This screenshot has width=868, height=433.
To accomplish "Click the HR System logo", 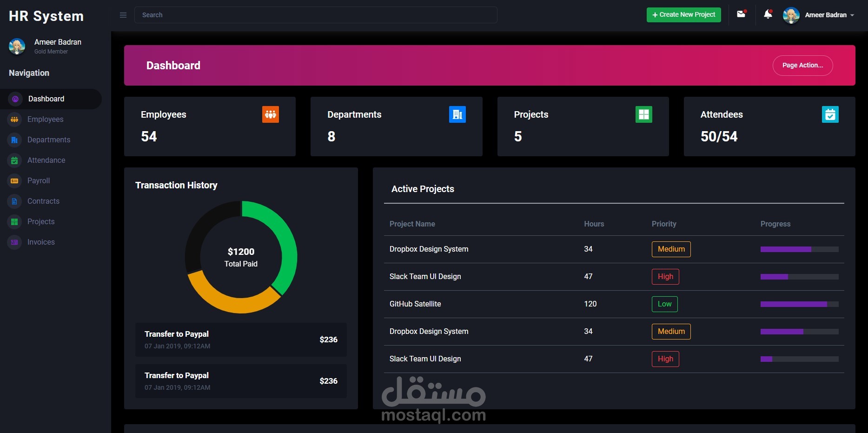I will tap(46, 16).
